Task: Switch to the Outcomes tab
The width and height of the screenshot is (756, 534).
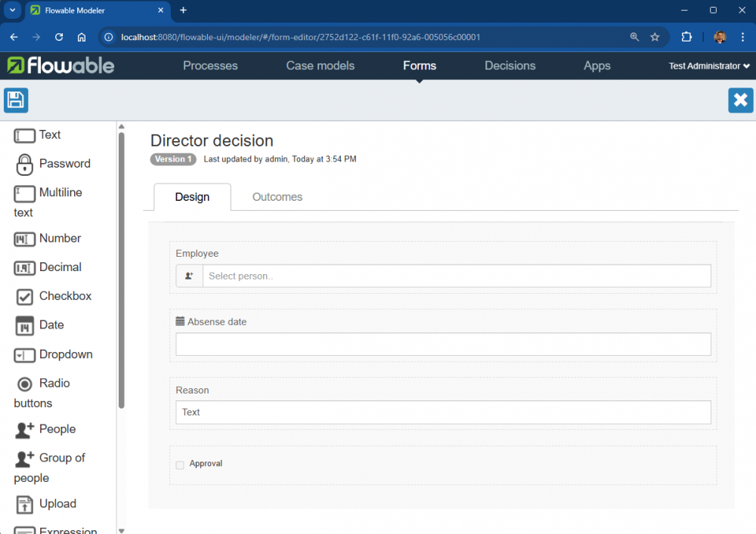Action: point(277,197)
